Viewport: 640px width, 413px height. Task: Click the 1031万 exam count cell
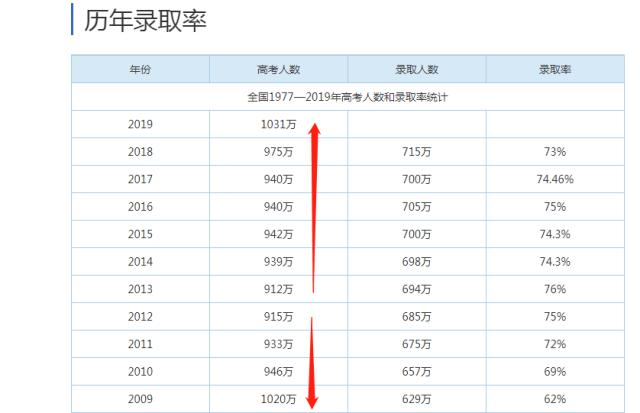[x=275, y=124]
